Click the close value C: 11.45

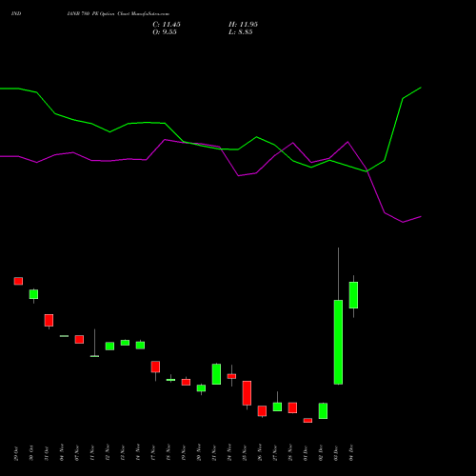tap(167, 25)
